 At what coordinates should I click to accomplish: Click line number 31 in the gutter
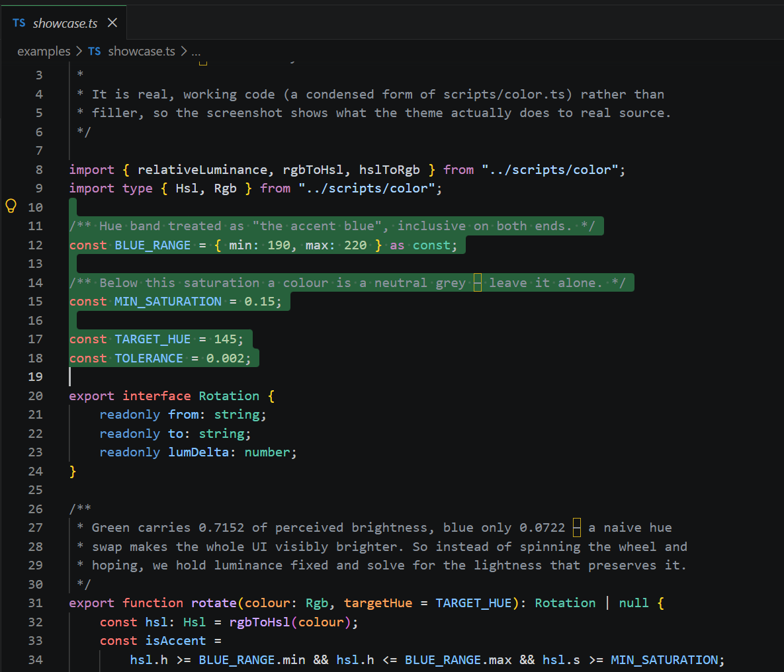pyautogui.click(x=36, y=603)
